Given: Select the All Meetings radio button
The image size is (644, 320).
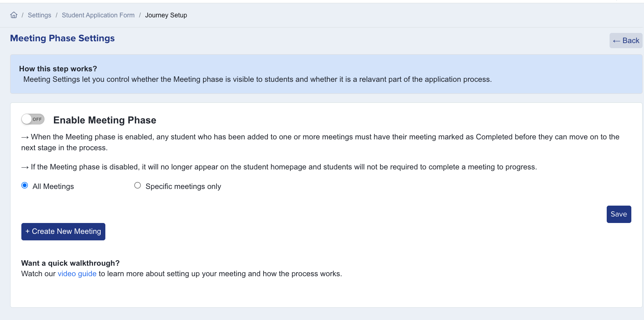Looking at the screenshot, I should [x=25, y=185].
